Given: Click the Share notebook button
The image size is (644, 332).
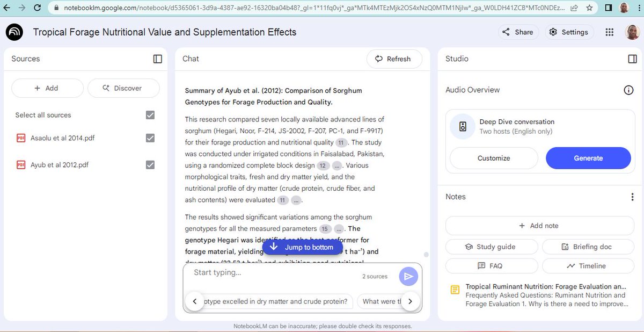Looking at the screenshot, I should (519, 32).
